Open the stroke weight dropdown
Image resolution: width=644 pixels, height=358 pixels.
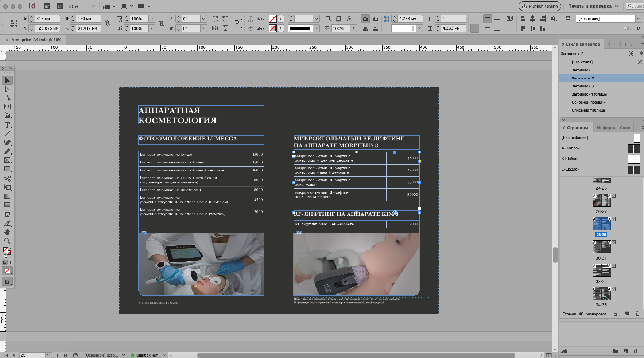point(316,19)
